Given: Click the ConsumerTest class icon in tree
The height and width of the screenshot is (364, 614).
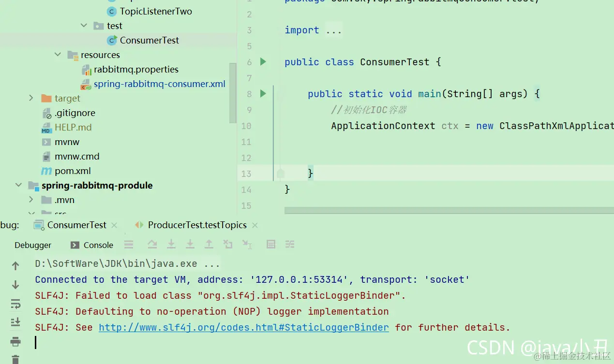Looking at the screenshot, I should [112, 40].
